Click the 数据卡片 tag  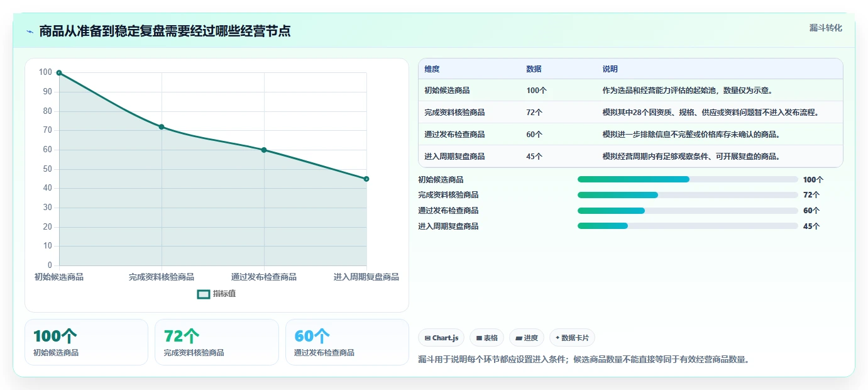(x=572, y=338)
